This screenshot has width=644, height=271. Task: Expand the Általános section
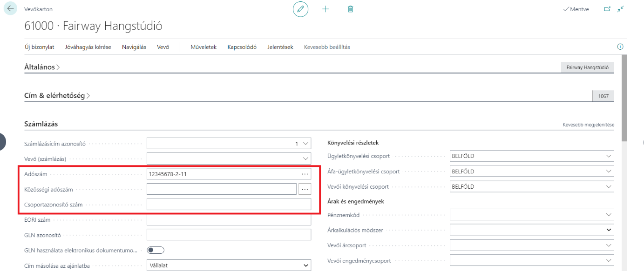[x=42, y=67]
